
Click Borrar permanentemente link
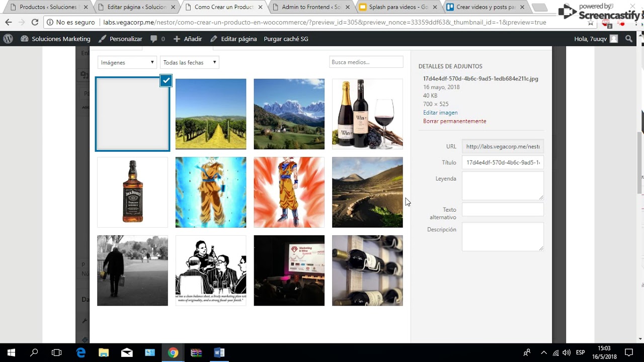pyautogui.click(x=455, y=121)
